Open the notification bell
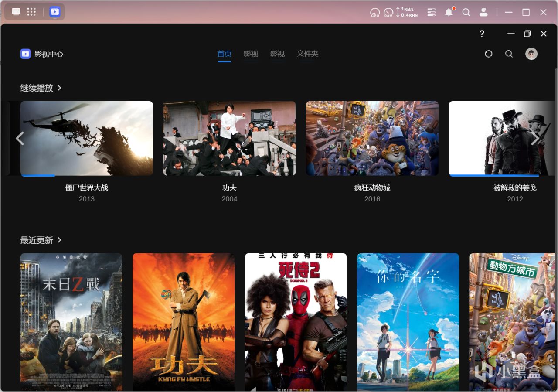Screen dimensions: 558x392 coord(449,12)
